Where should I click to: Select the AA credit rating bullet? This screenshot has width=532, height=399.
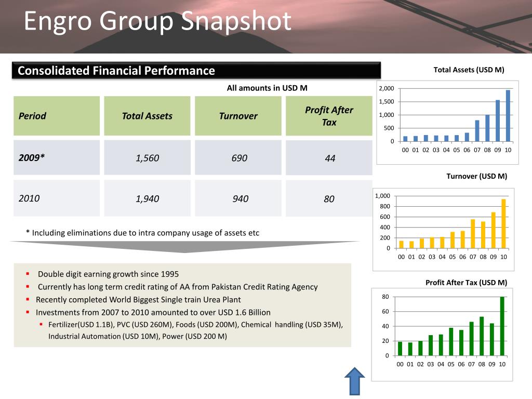[x=178, y=287]
